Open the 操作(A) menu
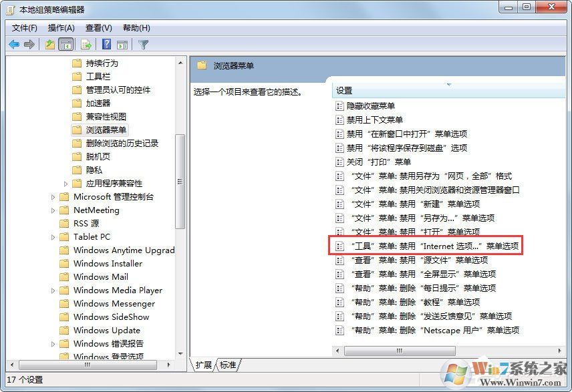 point(61,27)
